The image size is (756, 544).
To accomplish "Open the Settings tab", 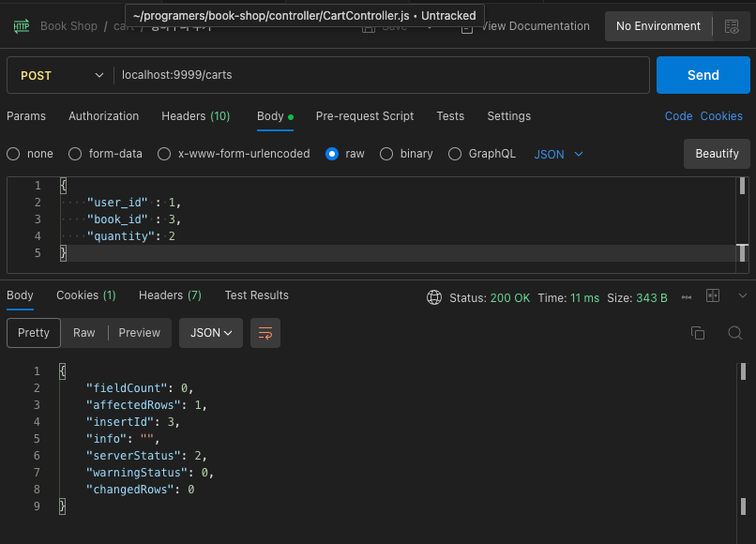I will pos(508,116).
